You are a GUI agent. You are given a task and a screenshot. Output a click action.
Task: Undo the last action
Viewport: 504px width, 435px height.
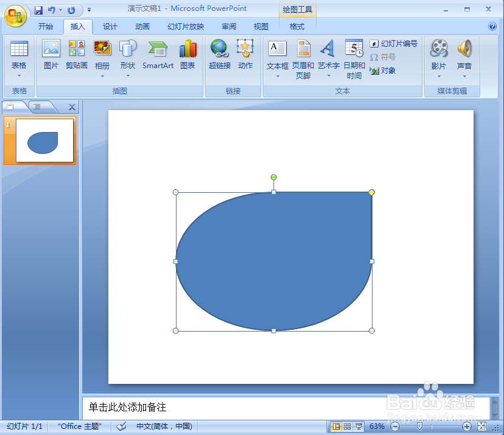click(x=51, y=10)
